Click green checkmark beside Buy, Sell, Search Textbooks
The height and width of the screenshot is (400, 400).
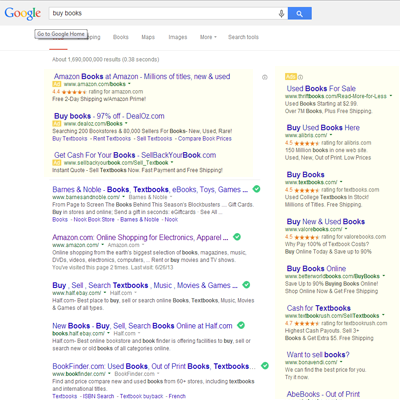[x=246, y=285]
